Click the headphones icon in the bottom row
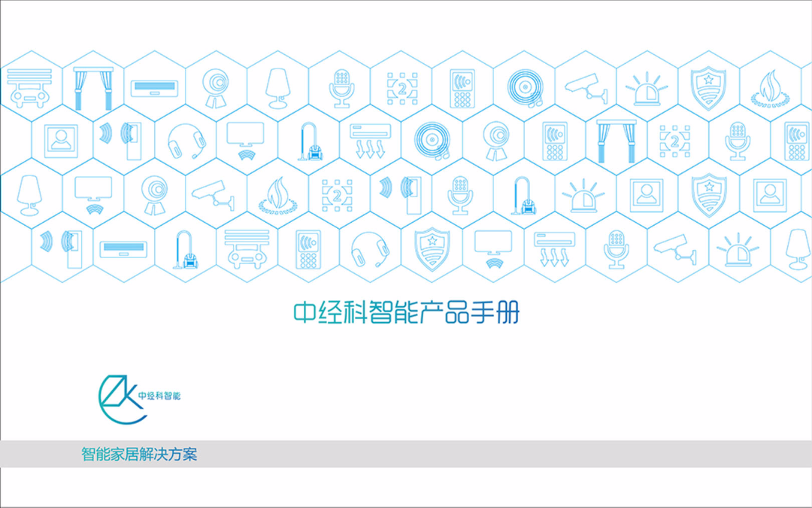812x508 pixels. pos(369,247)
